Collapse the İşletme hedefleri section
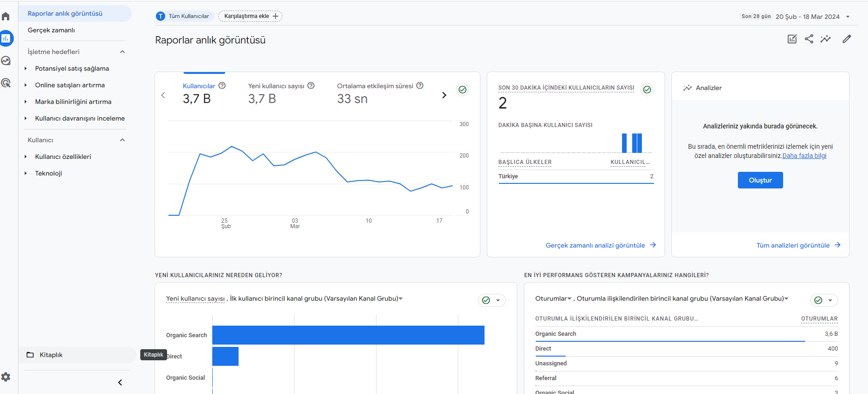 point(122,52)
